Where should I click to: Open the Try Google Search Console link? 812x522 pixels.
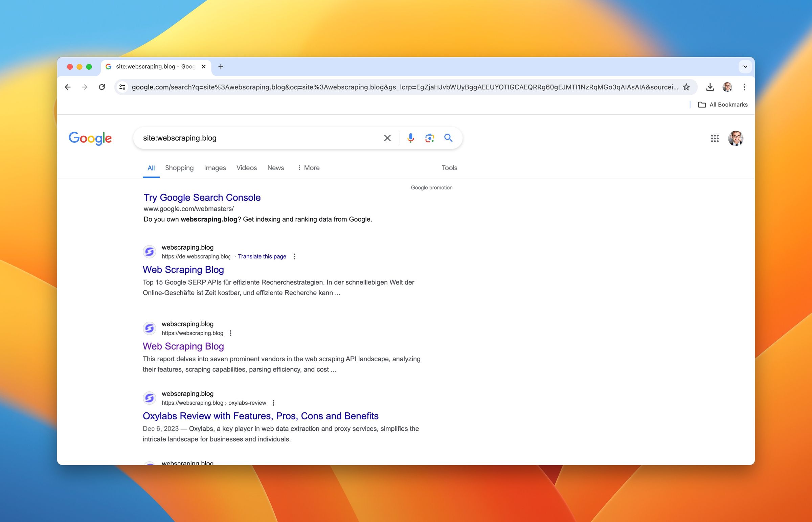201,197
